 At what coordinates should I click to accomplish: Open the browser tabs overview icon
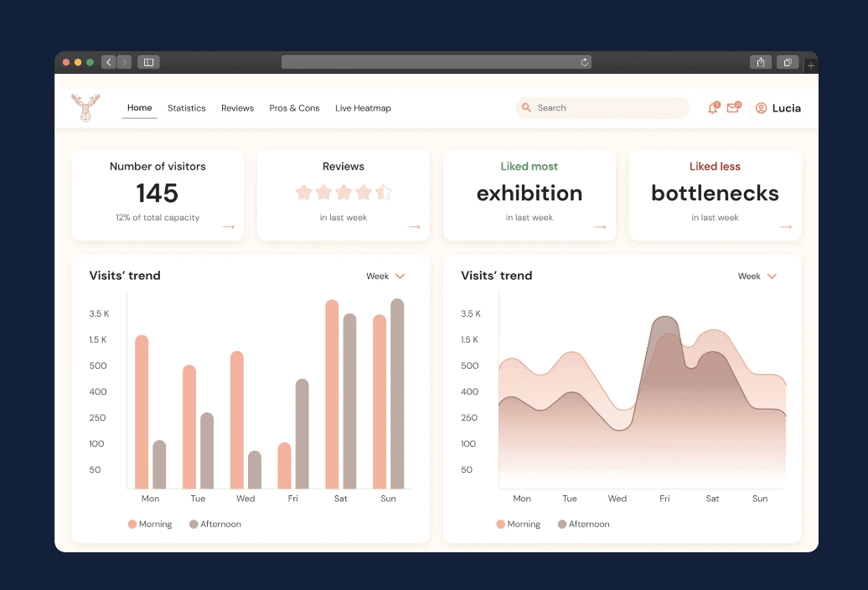[788, 62]
